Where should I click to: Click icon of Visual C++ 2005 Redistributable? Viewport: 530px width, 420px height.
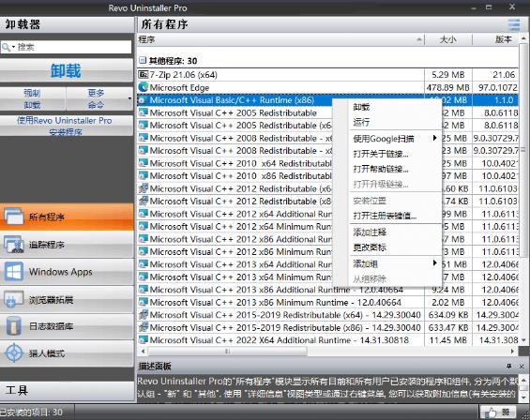(143, 112)
